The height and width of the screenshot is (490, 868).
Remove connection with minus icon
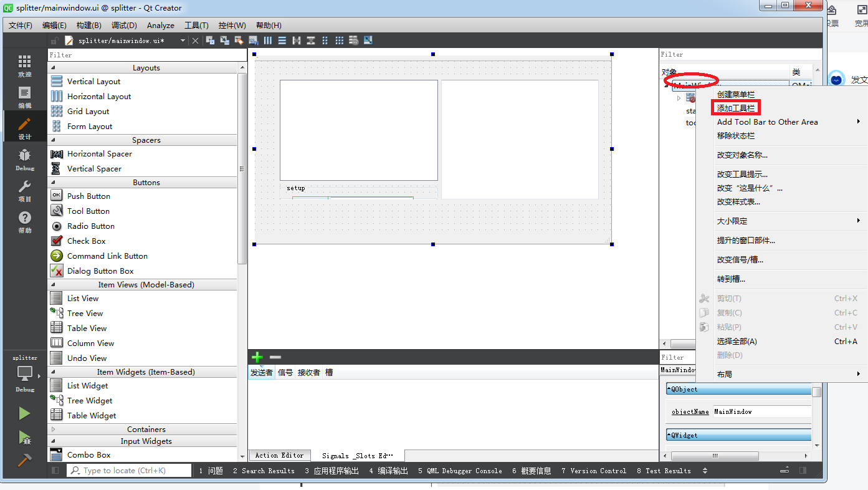point(275,357)
